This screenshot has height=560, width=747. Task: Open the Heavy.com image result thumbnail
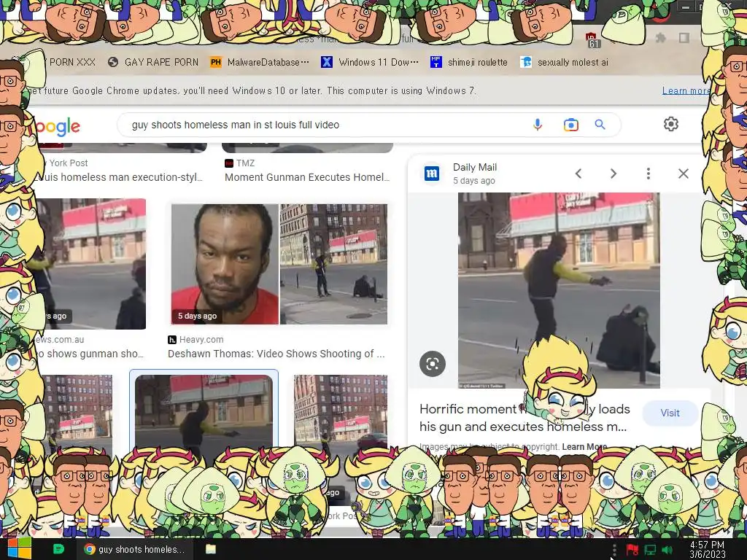(x=279, y=264)
